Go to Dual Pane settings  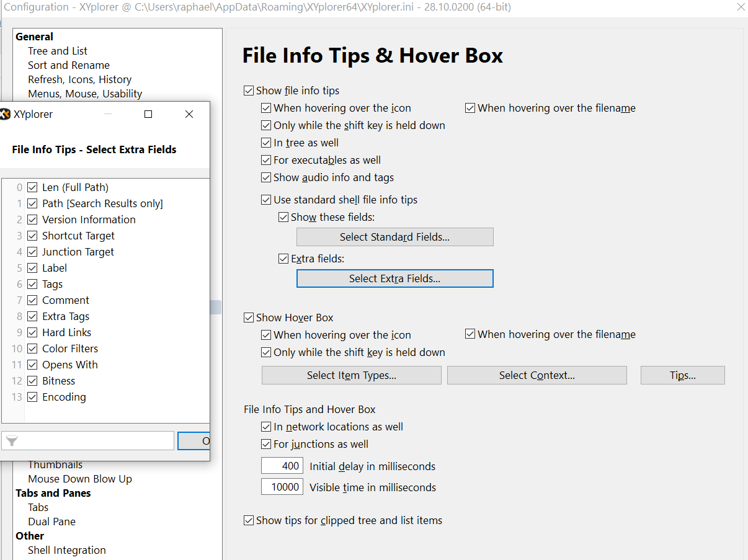(51, 522)
